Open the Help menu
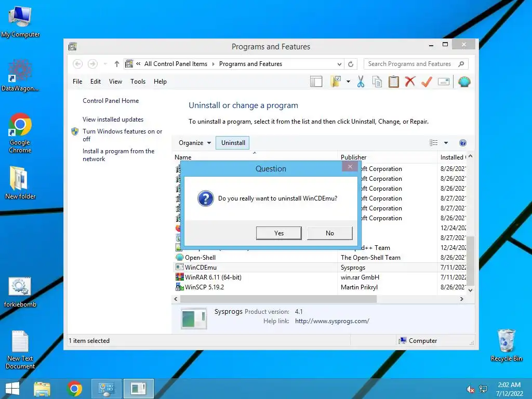532x399 pixels. pos(160,82)
